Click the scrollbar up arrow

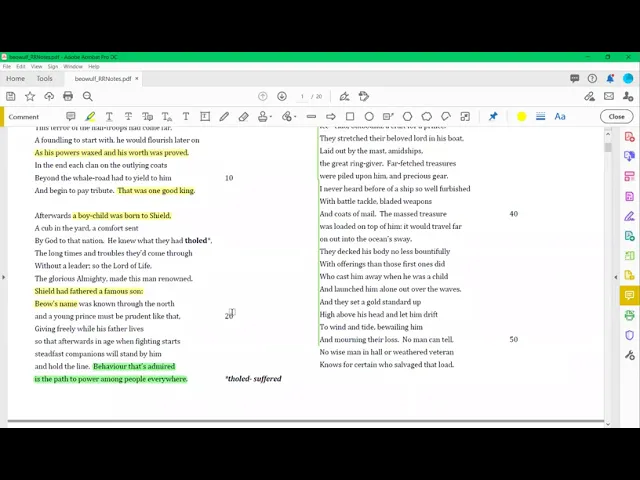(x=608, y=134)
